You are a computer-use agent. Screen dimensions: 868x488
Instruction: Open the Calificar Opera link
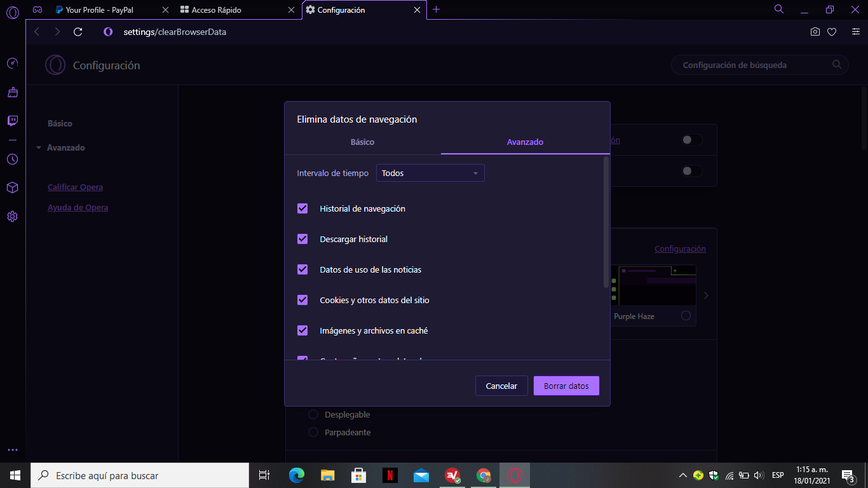(75, 187)
